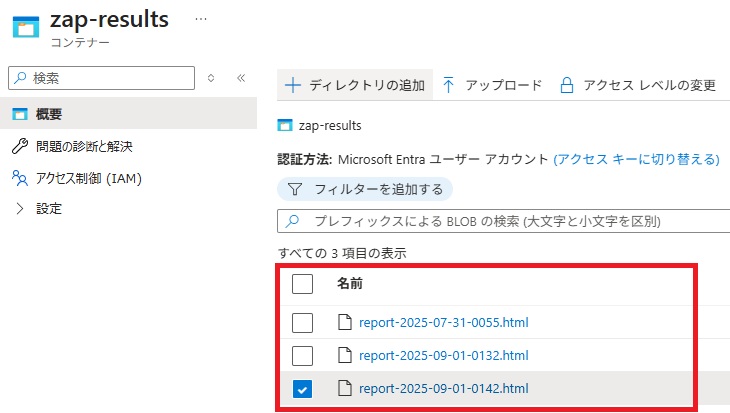This screenshot has width=730, height=413.
Task: Open 概要 in the left menu
Action: [x=48, y=114]
